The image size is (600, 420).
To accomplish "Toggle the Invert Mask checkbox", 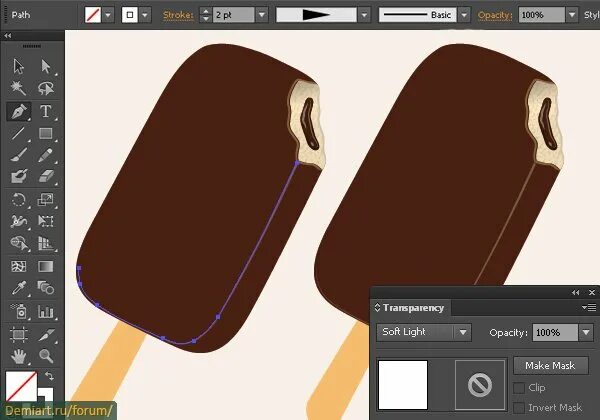I will point(518,408).
